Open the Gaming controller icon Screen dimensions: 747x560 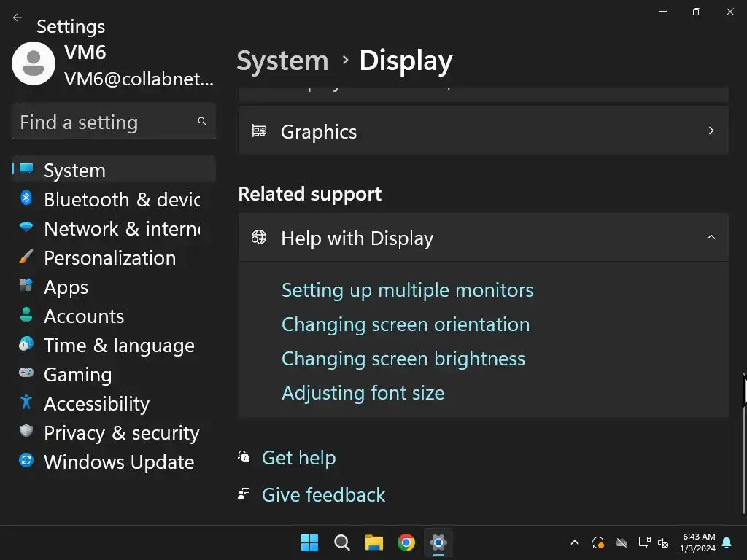point(26,374)
